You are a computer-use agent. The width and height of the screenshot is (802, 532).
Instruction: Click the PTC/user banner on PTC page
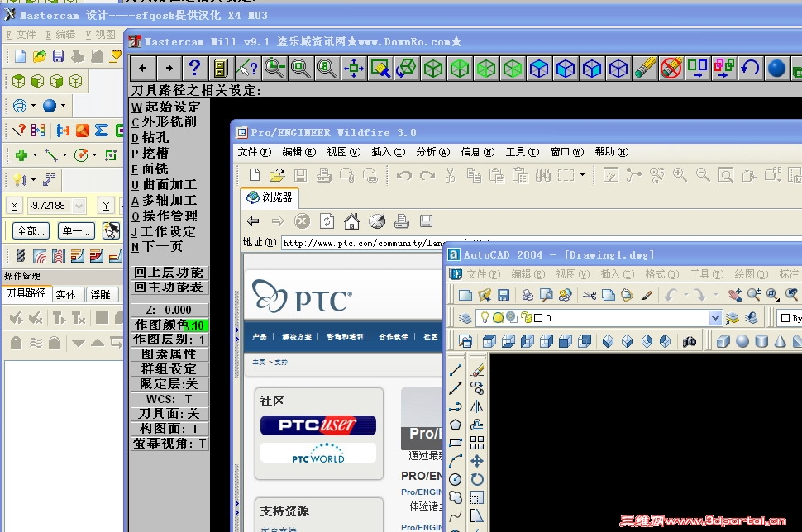tap(318, 425)
